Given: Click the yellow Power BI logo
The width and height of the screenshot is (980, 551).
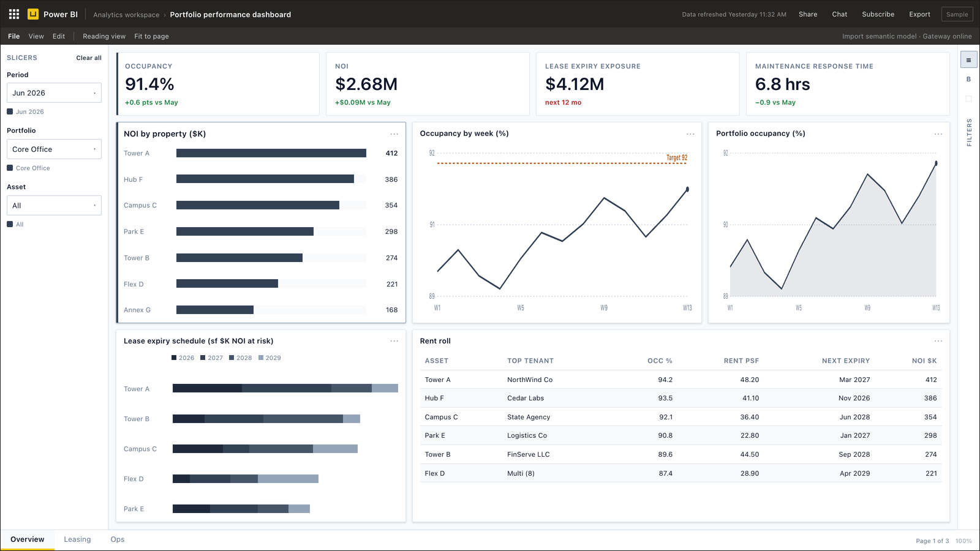Looking at the screenshot, I should point(33,14).
